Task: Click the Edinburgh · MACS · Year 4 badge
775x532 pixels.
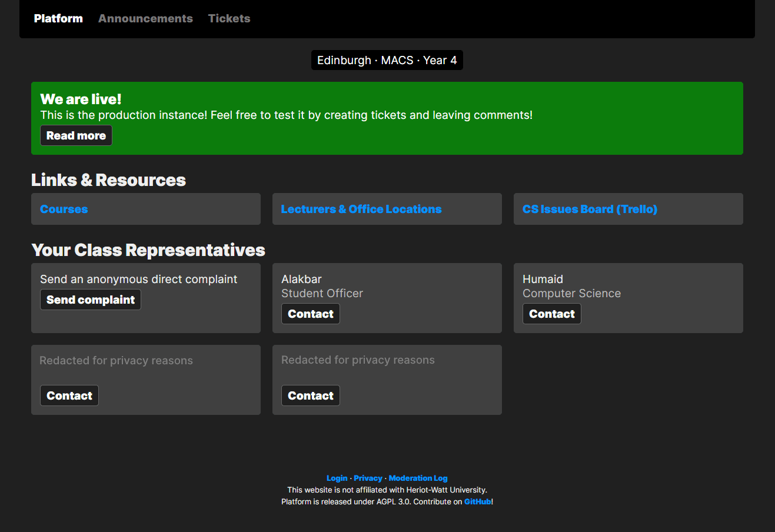Action: (x=387, y=60)
